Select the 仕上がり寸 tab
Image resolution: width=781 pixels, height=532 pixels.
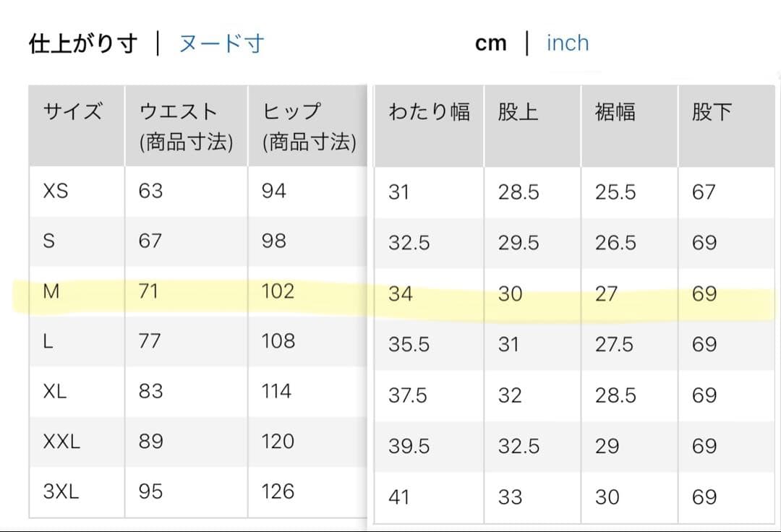(83, 44)
